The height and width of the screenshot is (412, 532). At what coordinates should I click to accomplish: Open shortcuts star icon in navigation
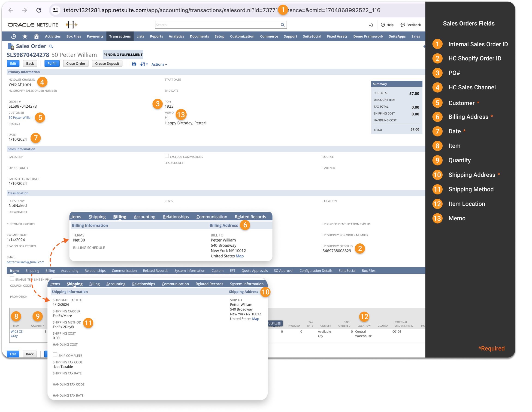click(x=25, y=36)
